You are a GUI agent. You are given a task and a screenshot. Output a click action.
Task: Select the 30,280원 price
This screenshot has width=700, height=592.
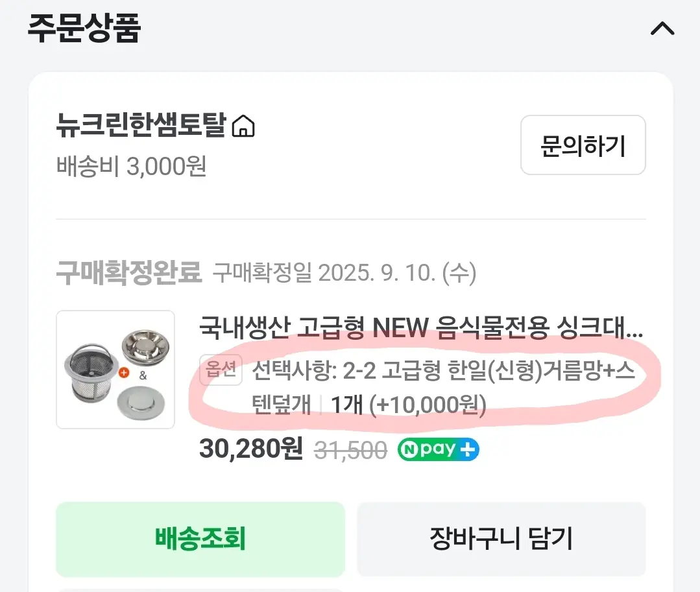point(251,449)
